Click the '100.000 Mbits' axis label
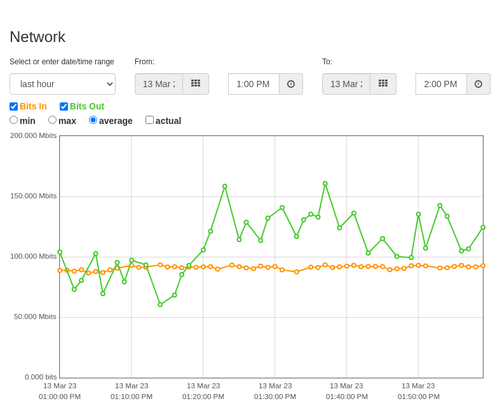500x403 pixels. click(x=33, y=256)
